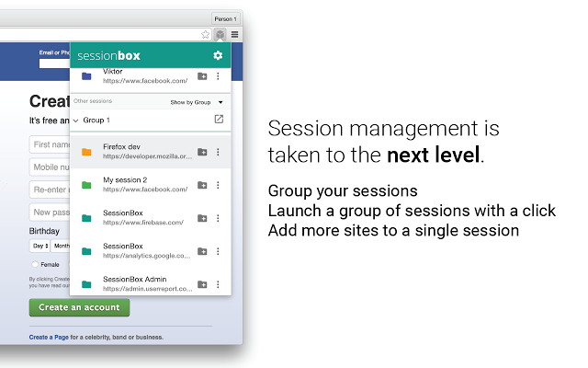Collapse the Group 1 chevron
The image size is (588, 368).
click(75, 121)
